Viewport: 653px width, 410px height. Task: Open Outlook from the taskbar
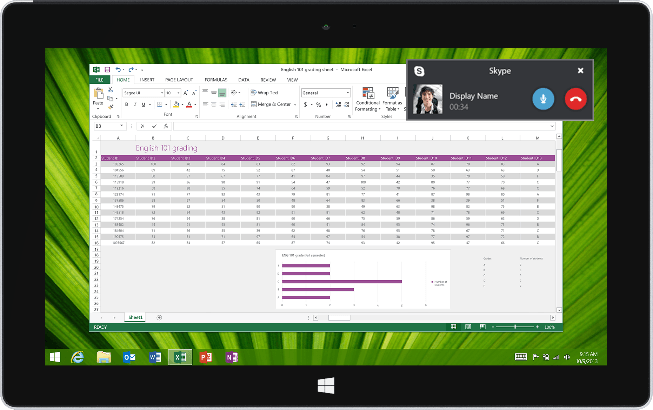tap(129, 357)
